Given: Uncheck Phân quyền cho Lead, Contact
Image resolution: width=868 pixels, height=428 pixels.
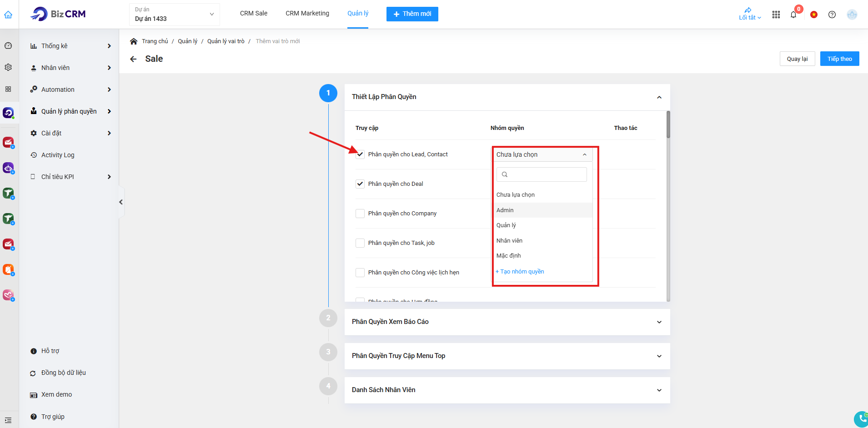Looking at the screenshot, I should tap(360, 154).
